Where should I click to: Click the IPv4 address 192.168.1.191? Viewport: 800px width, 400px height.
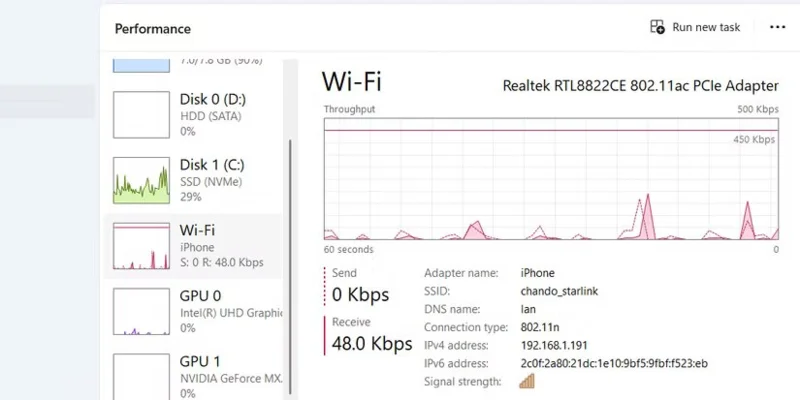click(x=556, y=345)
